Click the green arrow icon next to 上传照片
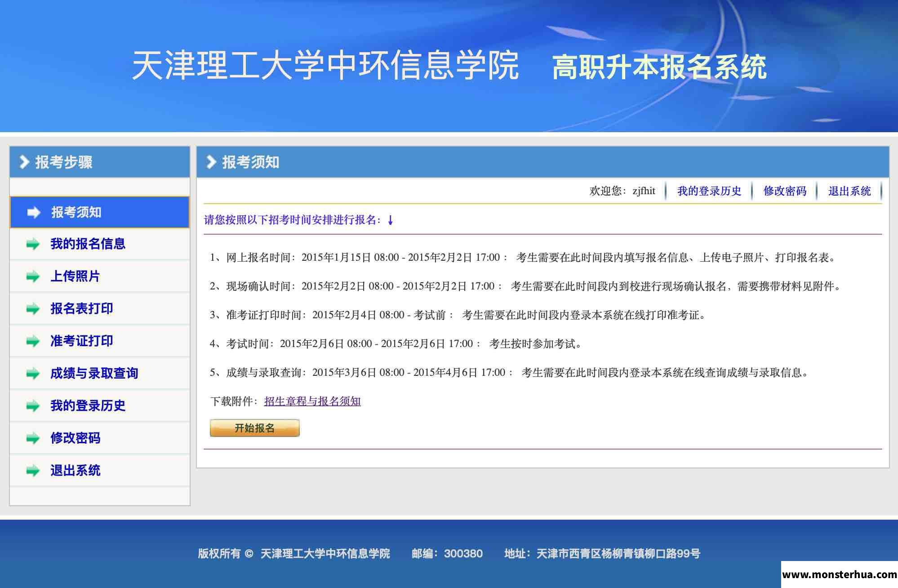Screen dimensions: 898x588 click(x=33, y=276)
